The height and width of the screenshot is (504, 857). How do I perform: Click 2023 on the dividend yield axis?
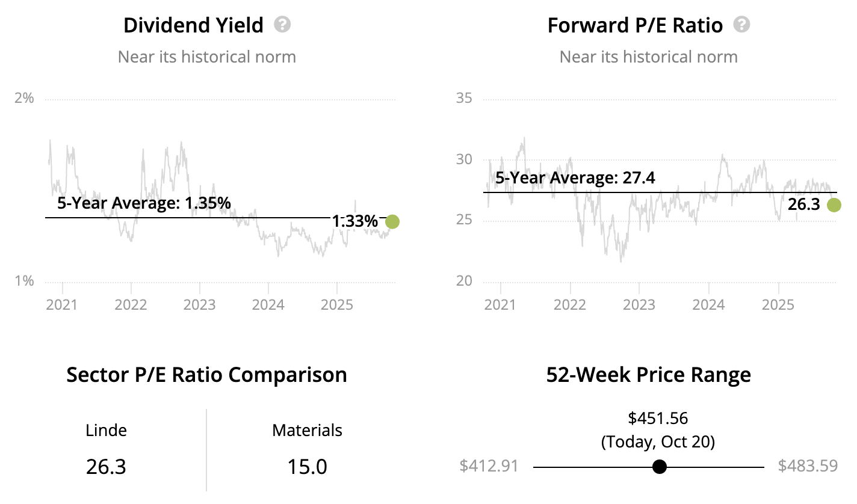[x=200, y=304]
